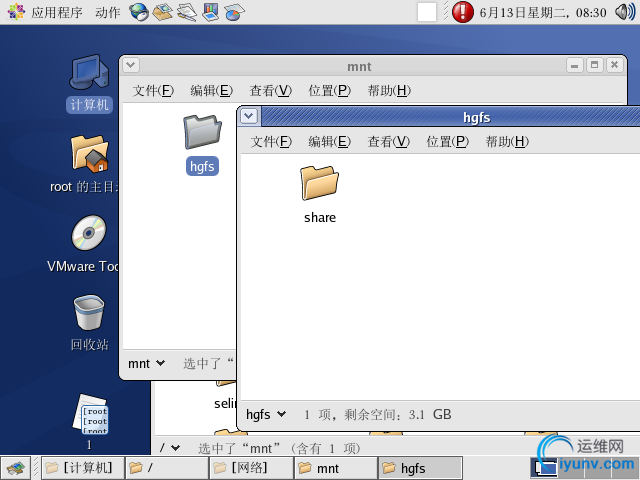Image resolution: width=640 pixels, height=480 pixels.
Task: Open the 计算机 desktop icon
Action: tap(89, 84)
